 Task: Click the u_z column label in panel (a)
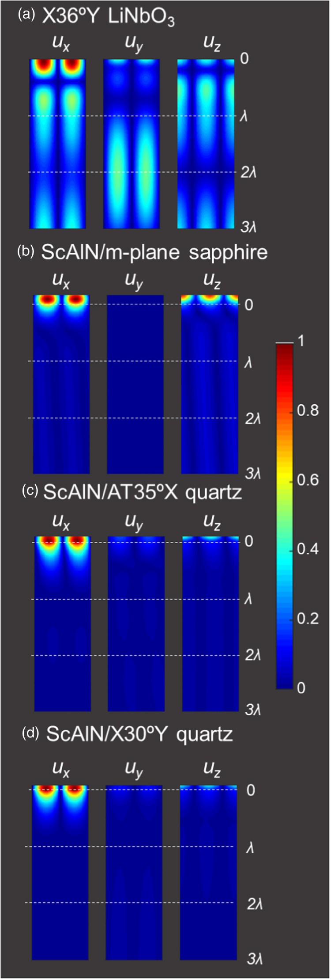click(x=212, y=43)
